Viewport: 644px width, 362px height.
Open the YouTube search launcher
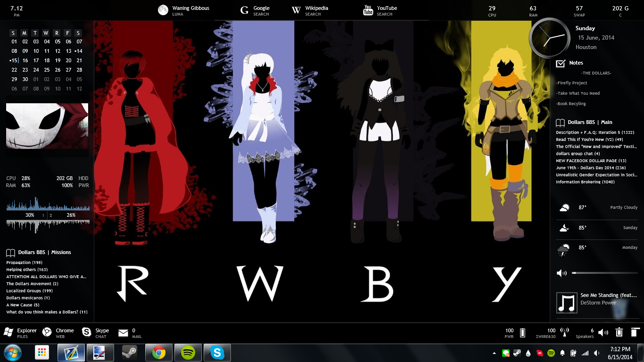point(368,10)
